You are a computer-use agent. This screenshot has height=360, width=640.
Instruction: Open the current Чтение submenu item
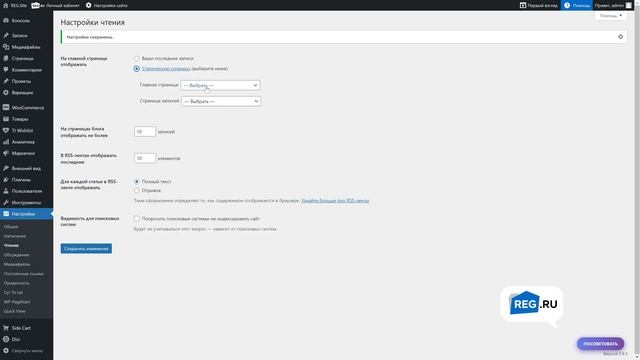[11, 245]
